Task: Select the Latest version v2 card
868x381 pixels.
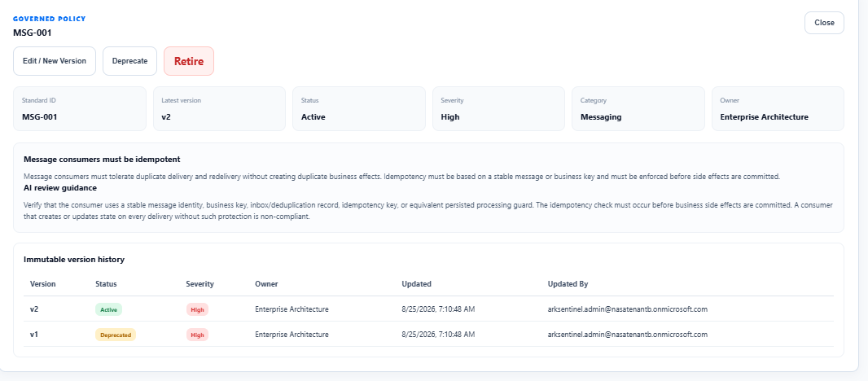Action: [x=219, y=108]
